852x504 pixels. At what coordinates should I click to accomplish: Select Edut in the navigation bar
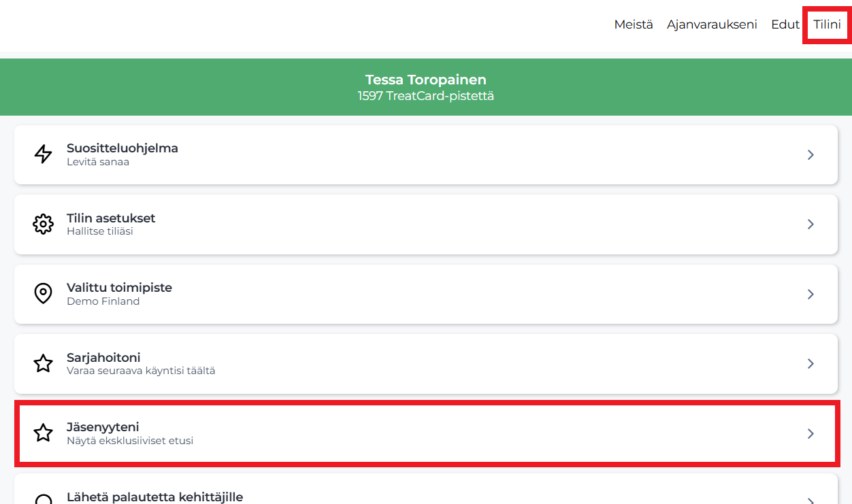click(x=785, y=24)
